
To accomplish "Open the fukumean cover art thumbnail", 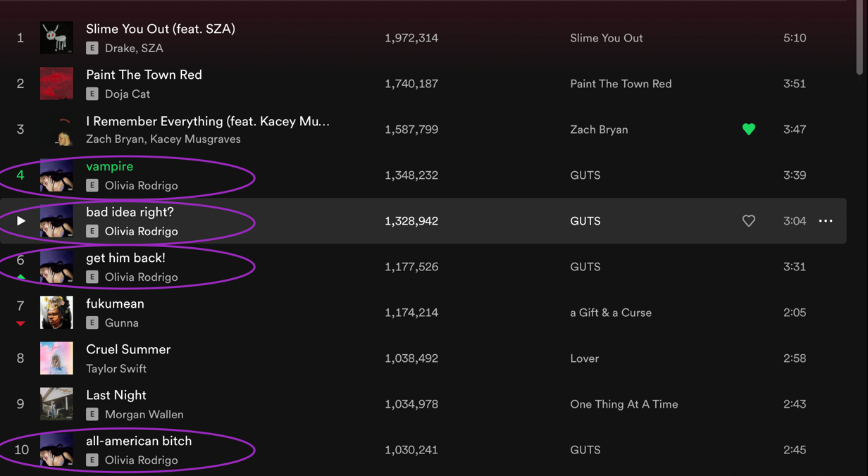I will tap(56, 313).
